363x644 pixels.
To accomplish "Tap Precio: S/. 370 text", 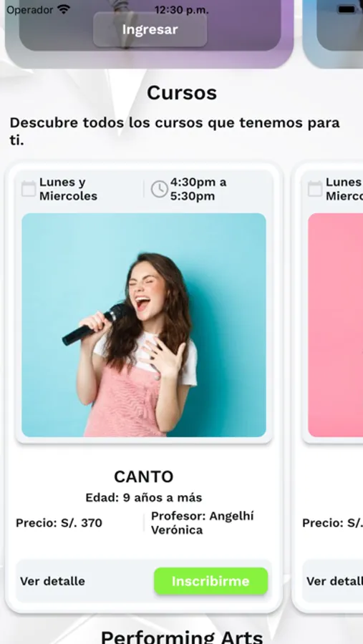I will pos(59,523).
